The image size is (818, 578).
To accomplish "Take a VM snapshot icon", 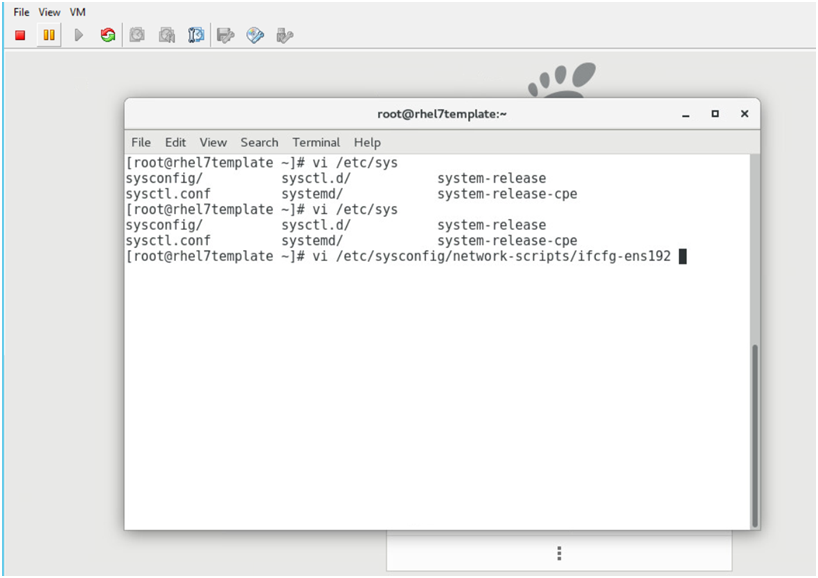I will (137, 35).
